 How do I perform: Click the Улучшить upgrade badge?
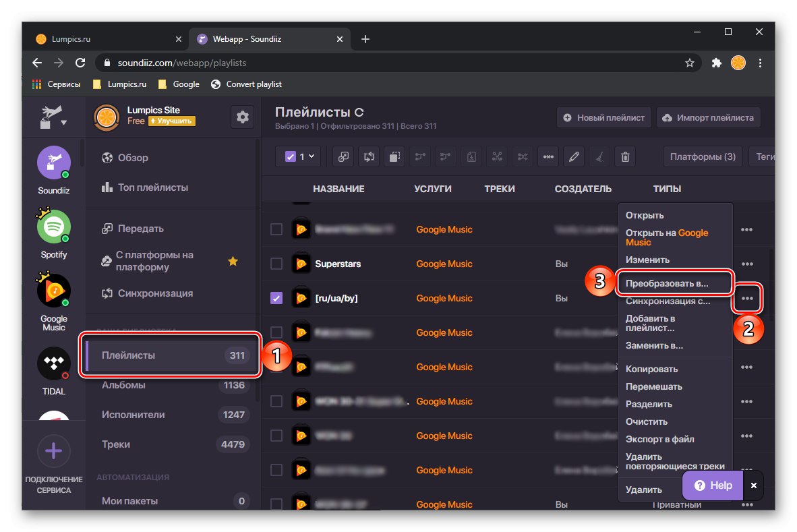pyautogui.click(x=172, y=121)
